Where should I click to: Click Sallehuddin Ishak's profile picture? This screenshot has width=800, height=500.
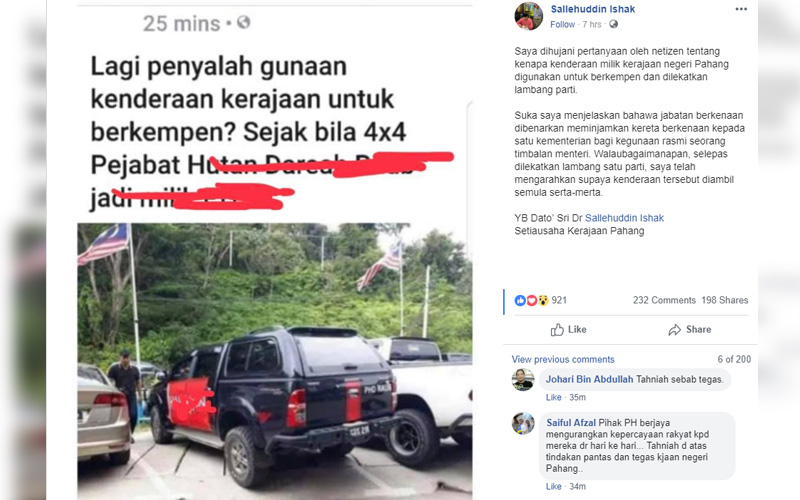point(529,16)
